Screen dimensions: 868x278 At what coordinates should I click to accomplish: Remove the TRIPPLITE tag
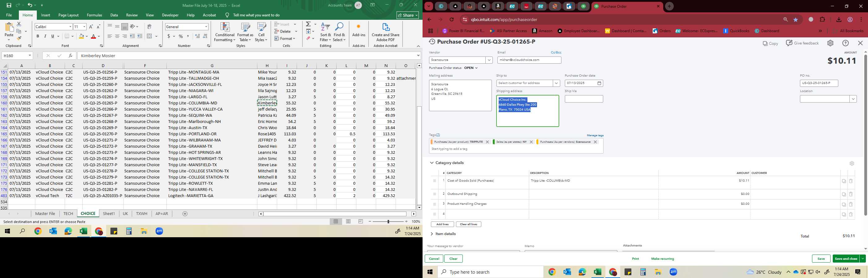(x=487, y=142)
